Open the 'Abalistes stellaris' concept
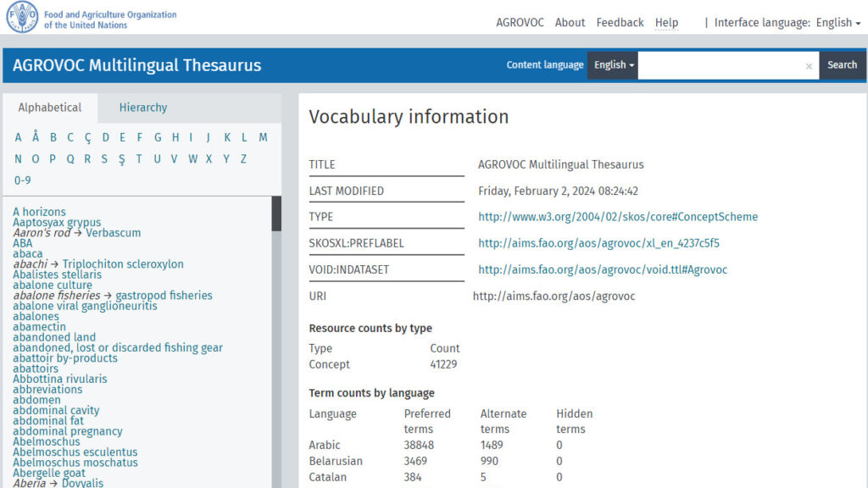Image resolution: width=868 pixels, height=488 pixels. 57,275
